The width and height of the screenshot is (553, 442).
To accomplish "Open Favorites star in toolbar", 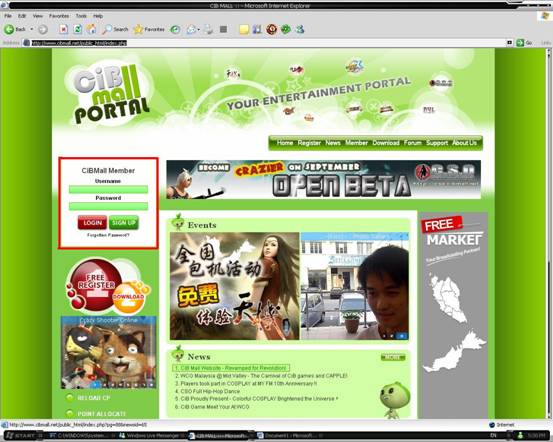I will coord(149,29).
